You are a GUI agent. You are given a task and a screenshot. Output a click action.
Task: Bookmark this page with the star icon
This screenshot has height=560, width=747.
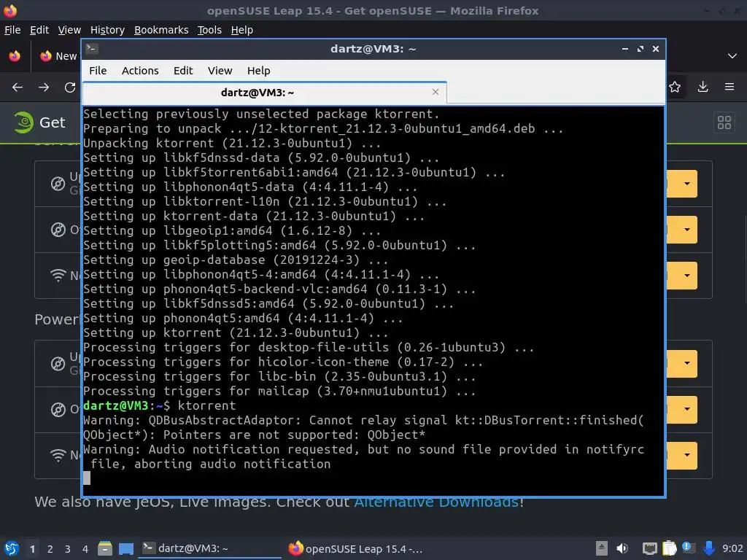click(675, 87)
